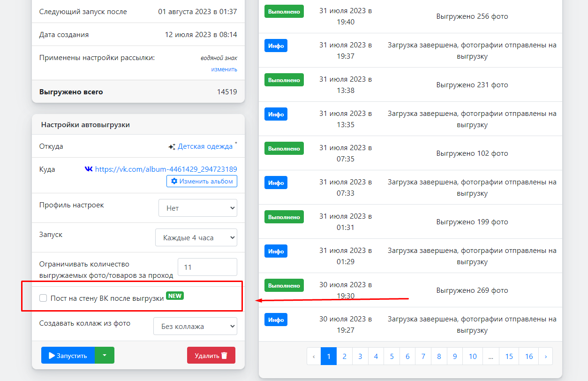Image resolution: width=588 pixels, height=381 pixels.
Task: Click the photo limit input field
Action: click(207, 267)
